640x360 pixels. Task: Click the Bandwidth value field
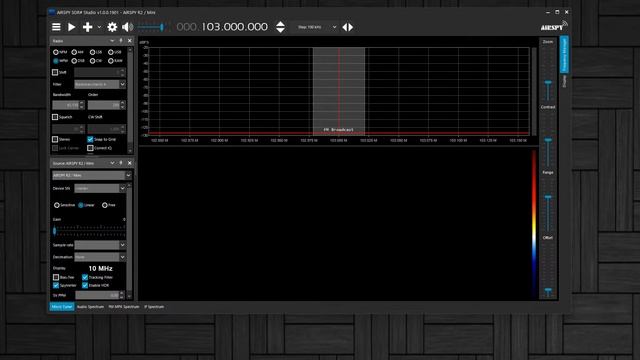pyautogui.click(x=68, y=105)
